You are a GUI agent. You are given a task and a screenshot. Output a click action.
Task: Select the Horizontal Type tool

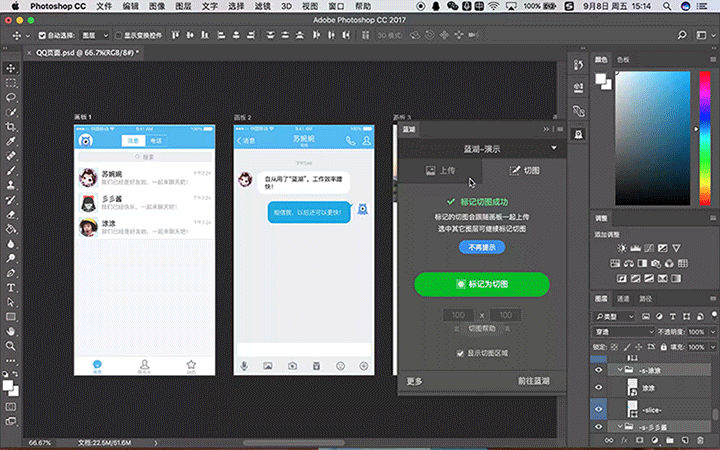tap(11, 287)
